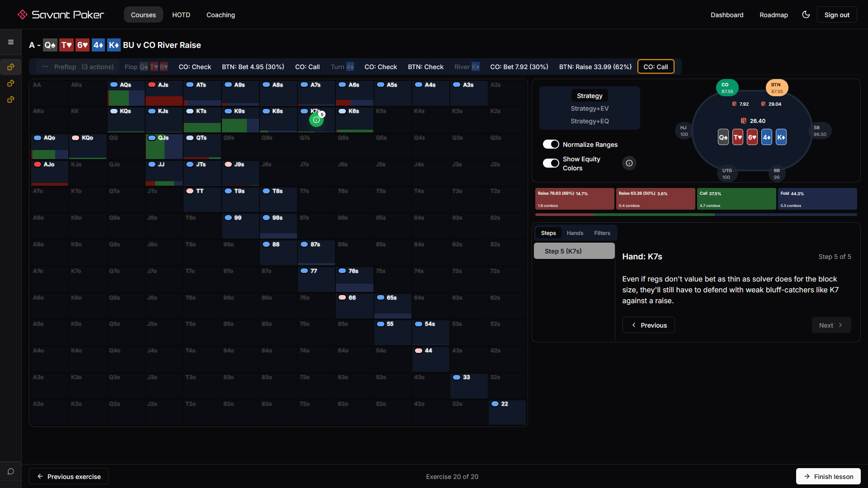Open the hamburger sidebar menu
The height and width of the screenshot is (488, 868).
pos(11,42)
